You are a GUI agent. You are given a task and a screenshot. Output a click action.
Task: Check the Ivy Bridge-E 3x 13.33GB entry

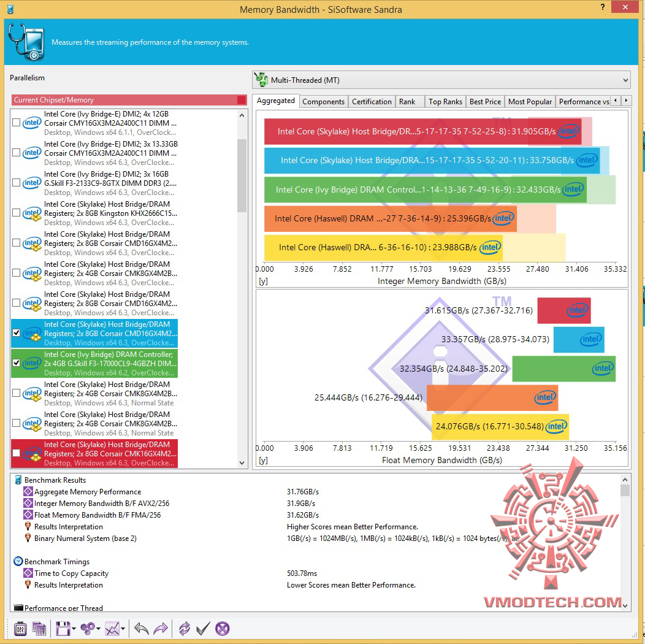(16, 153)
